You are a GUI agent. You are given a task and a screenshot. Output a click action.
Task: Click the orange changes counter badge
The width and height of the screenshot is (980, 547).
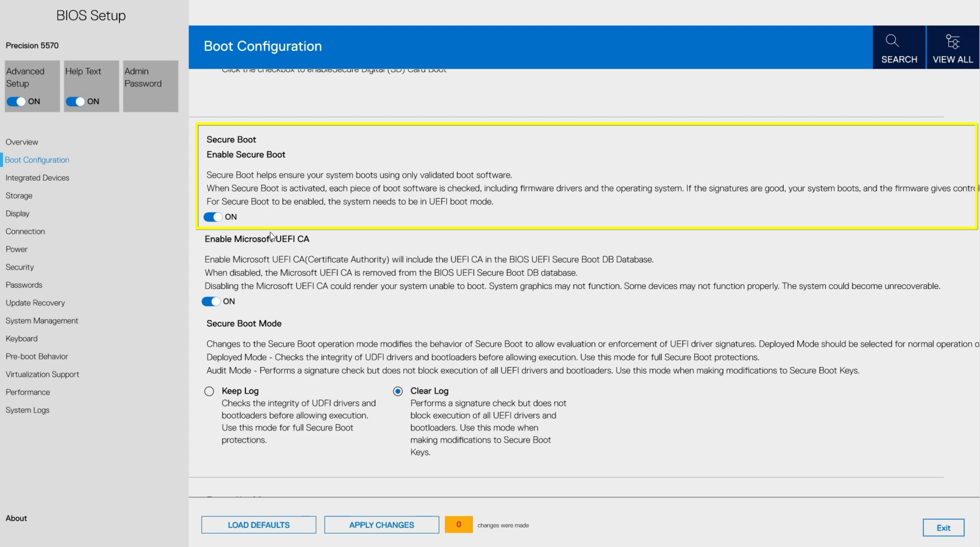[x=458, y=525]
